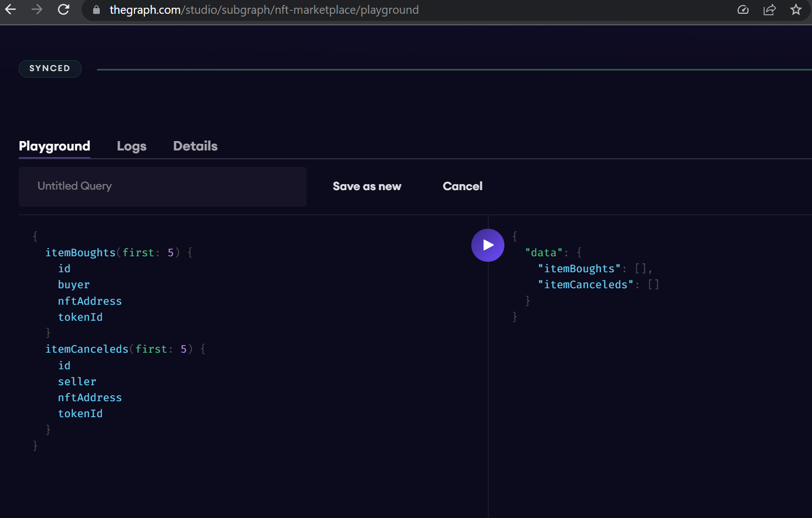Click the lock icon in address bar
Image resolution: width=812 pixels, height=518 pixels.
(96, 10)
